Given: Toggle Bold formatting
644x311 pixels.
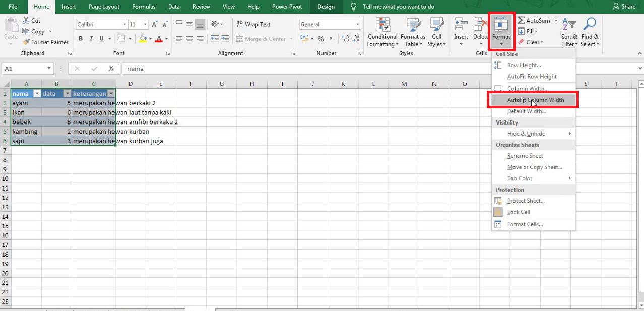Looking at the screenshot, I should tap(81, 39).
